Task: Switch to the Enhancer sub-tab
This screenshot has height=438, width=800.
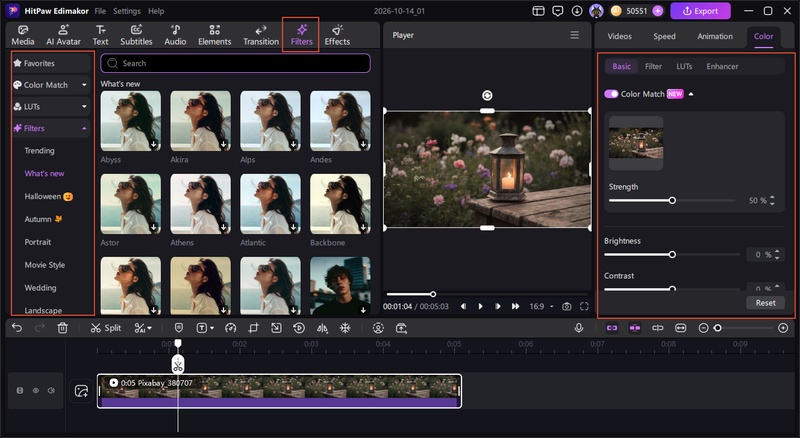Action: click(722, 66)
